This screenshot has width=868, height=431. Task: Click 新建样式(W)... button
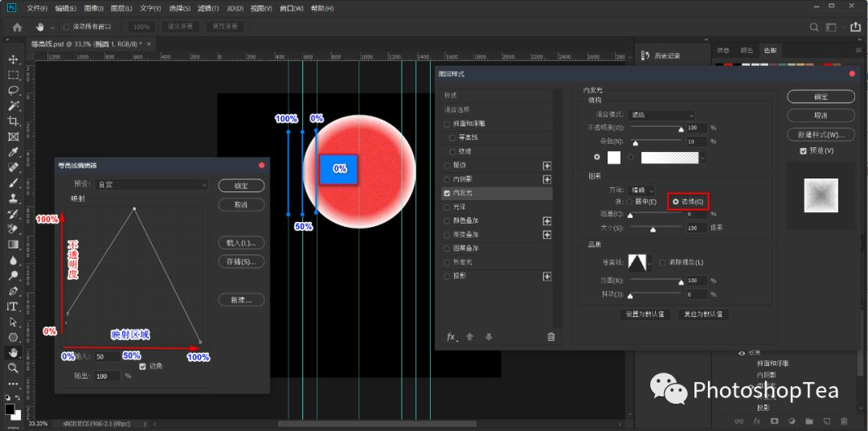click(821, 134)
